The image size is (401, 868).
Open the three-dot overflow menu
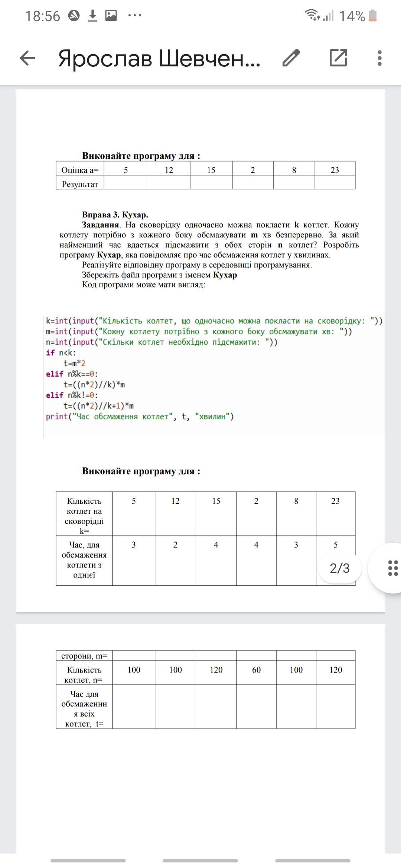(379, 58)
